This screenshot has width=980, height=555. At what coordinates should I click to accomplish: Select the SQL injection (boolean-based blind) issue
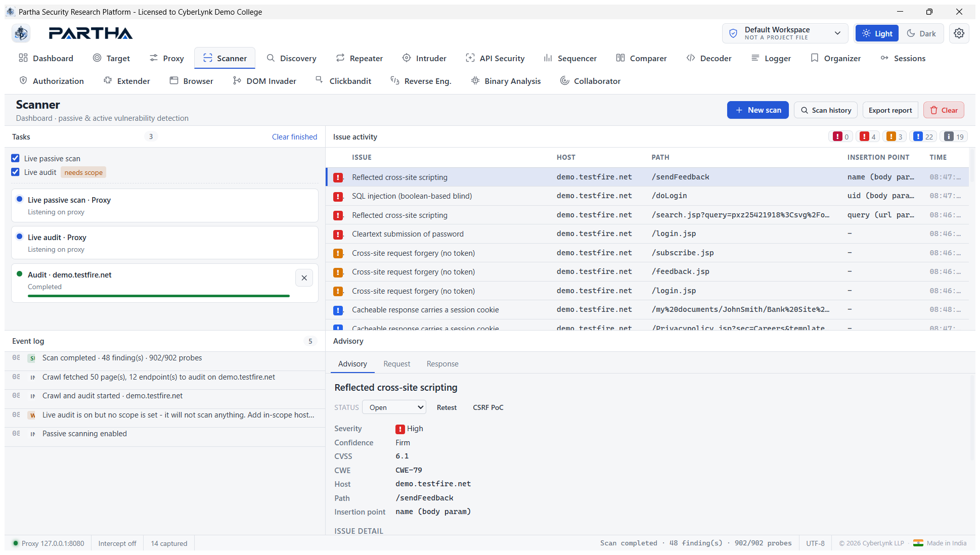coord(647,196)
